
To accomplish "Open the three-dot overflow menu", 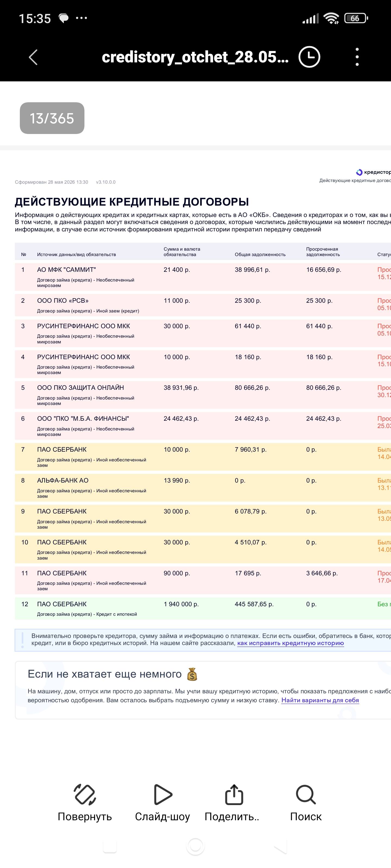I will coord(357,57).
